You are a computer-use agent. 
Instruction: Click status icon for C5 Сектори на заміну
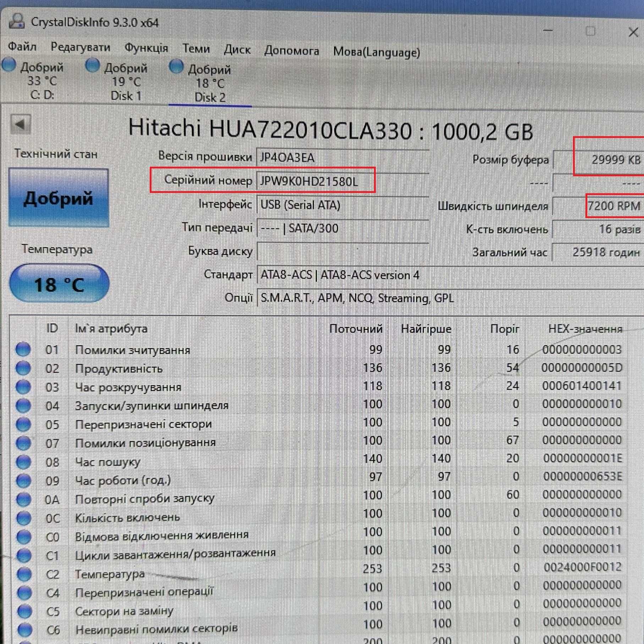coord(24,611)
